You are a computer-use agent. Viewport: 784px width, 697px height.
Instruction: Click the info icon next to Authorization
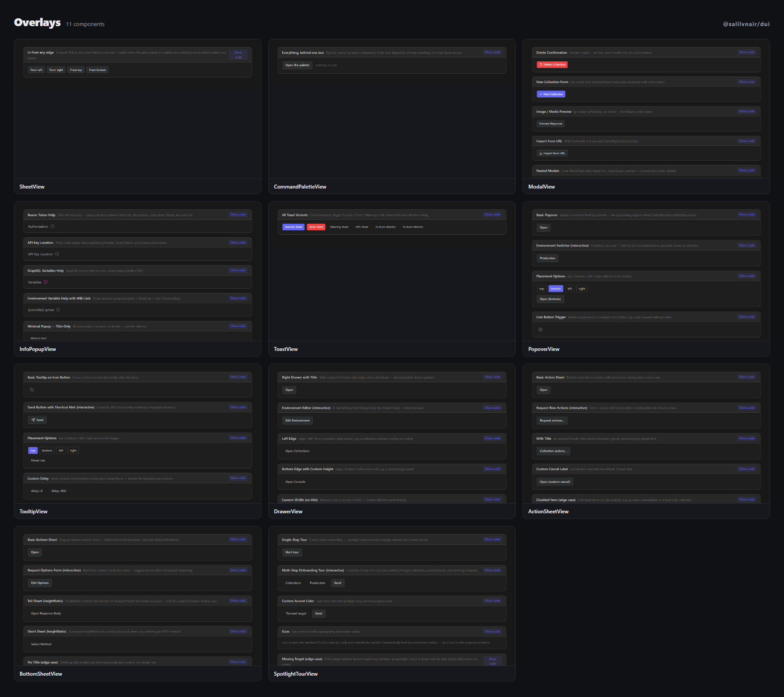[x=52, y=226]
